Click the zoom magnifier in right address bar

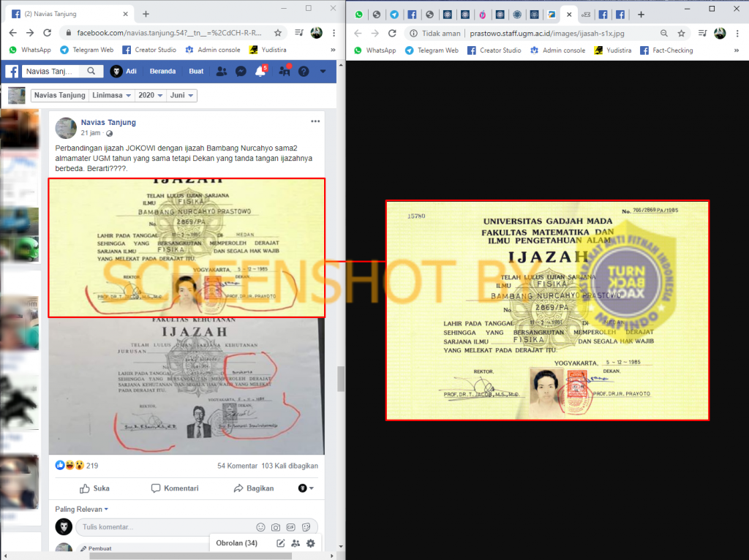[664, 33]
